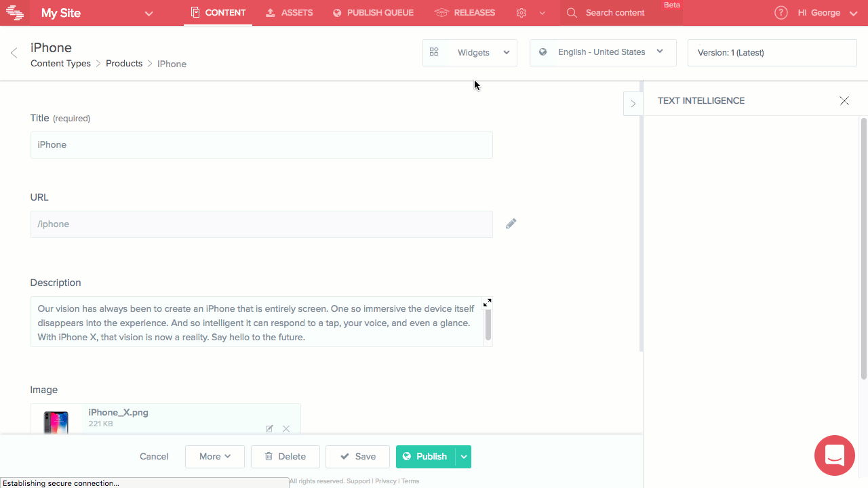The image size is (868, 488).
Task: Click the search magnifier icon
Action: [x=572, y=13]
